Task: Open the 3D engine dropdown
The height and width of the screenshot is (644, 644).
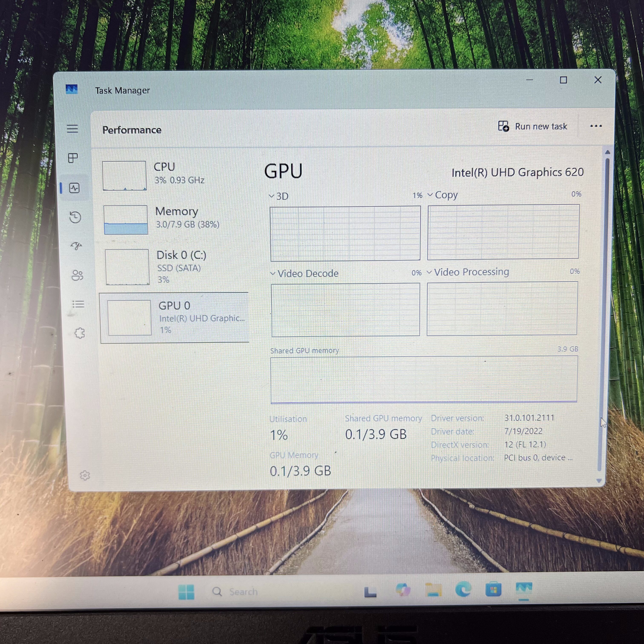Action: [279, 196]
